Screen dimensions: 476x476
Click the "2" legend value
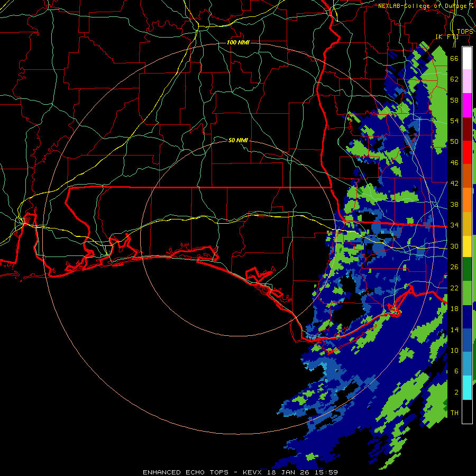[x=456, y=392]
